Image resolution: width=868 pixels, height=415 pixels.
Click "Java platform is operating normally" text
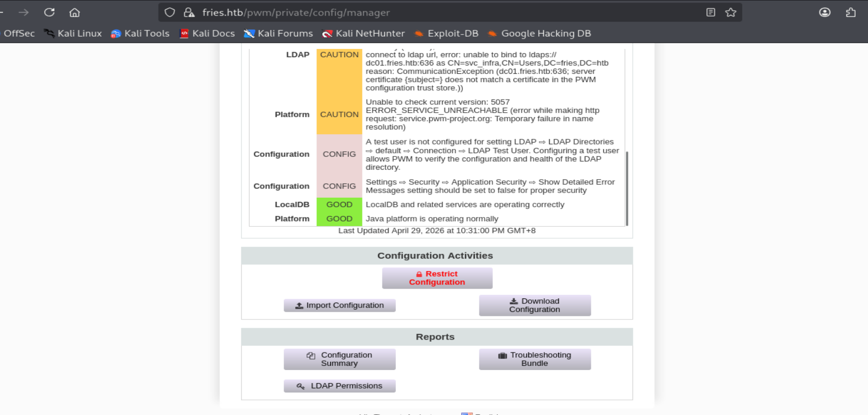(x=432, y=219)
